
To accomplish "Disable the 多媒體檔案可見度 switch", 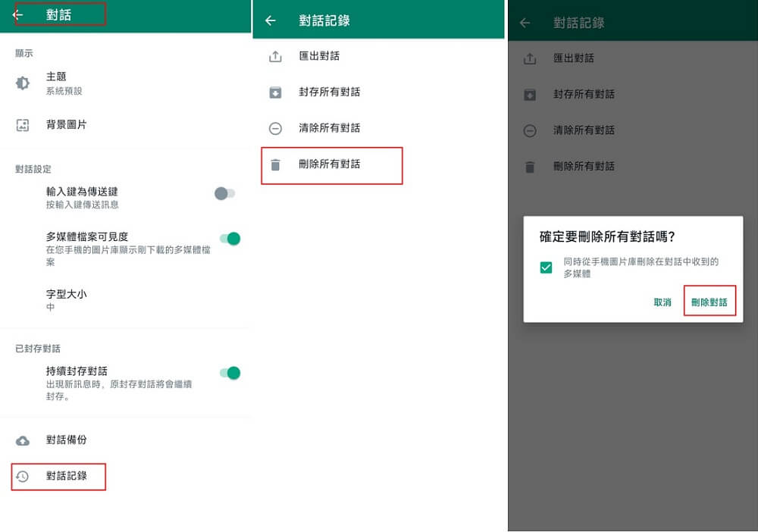I will point(229,238).
